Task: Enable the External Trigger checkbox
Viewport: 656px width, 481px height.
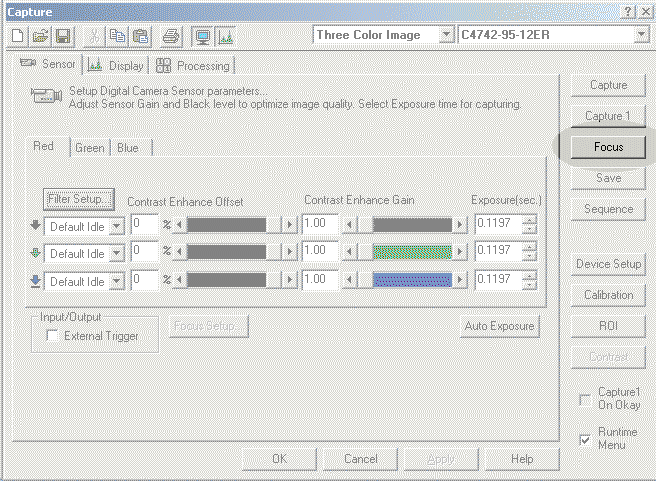Action: tap(52, 336)
